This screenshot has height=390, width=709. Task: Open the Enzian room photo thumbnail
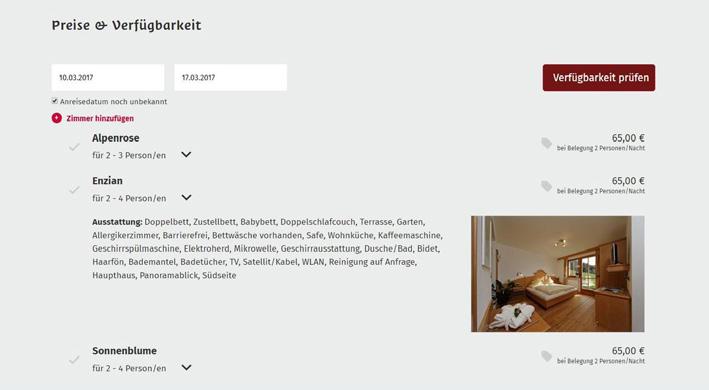558,274
